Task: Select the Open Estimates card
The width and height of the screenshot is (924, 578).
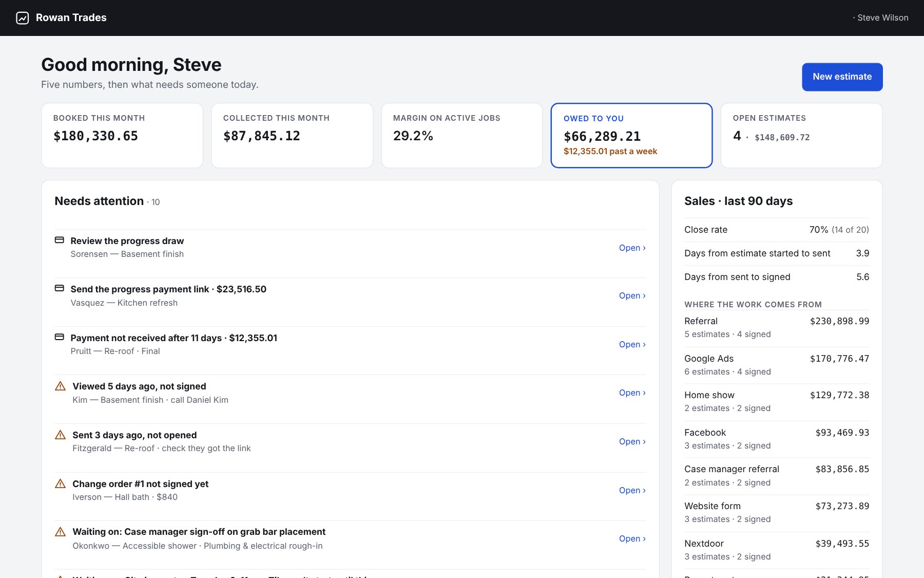Action: point(802,136)
